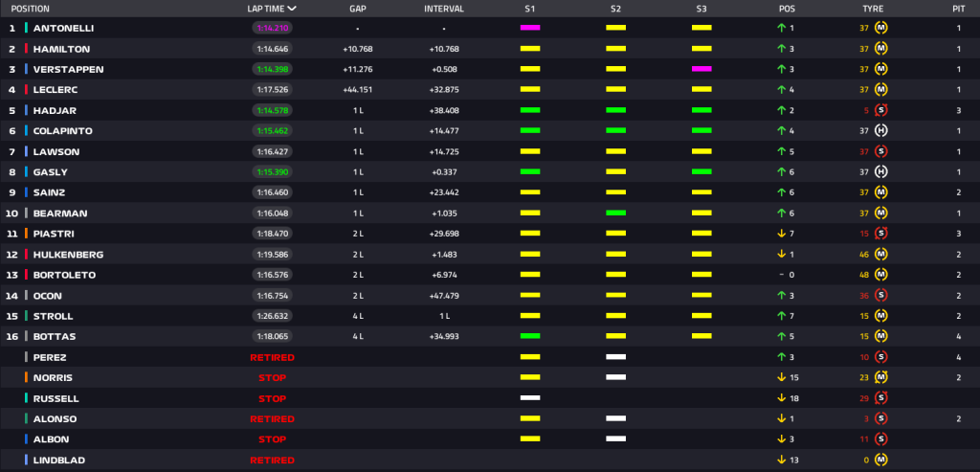Select the COLAPINTO driver name
The width and height of the screenshot is (980, 472).
click(x=62, y=130)
